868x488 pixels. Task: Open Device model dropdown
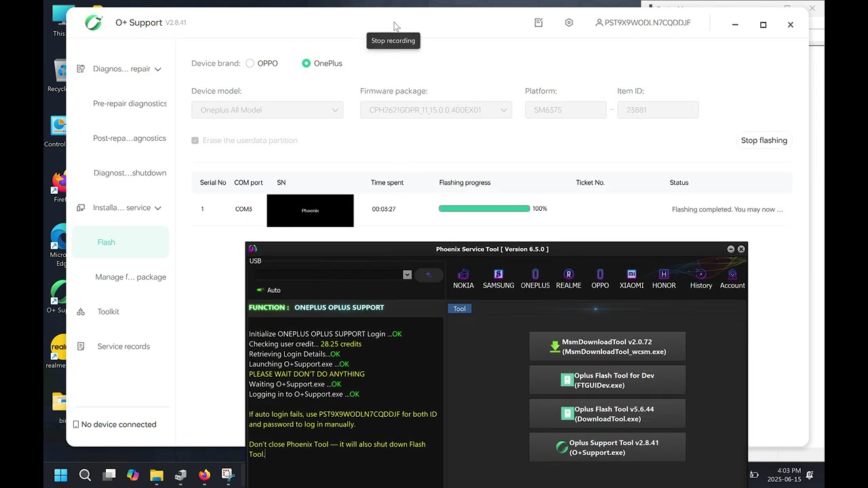click(x=267, y=110)
